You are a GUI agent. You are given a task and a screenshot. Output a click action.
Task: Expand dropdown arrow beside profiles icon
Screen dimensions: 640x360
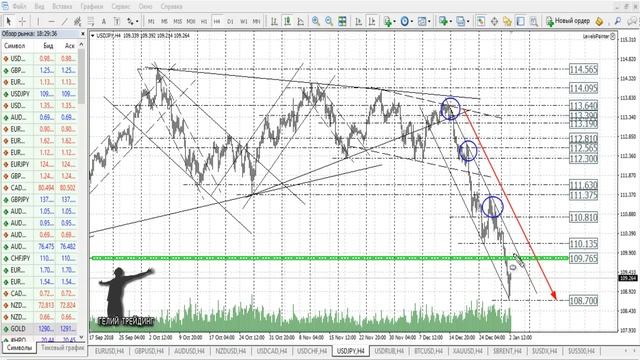[468, 21]
